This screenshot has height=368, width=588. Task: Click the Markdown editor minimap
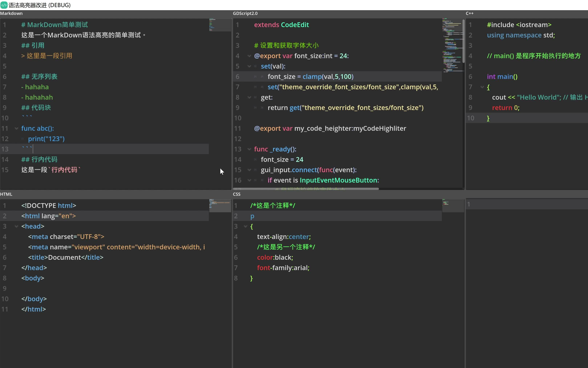tap(220, 25)
